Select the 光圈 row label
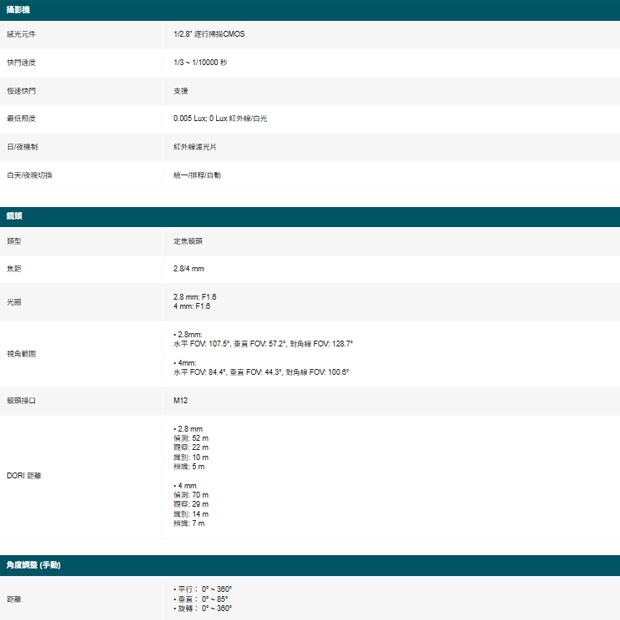Viewport: 620px width, 620px height. (x=13, y=301)
